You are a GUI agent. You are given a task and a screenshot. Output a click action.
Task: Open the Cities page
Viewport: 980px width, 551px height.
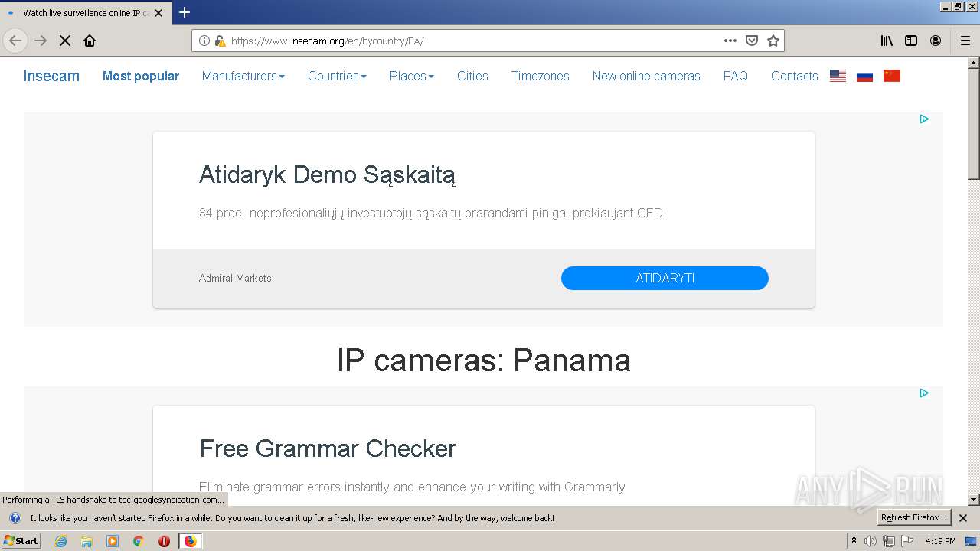pos(472,76)
